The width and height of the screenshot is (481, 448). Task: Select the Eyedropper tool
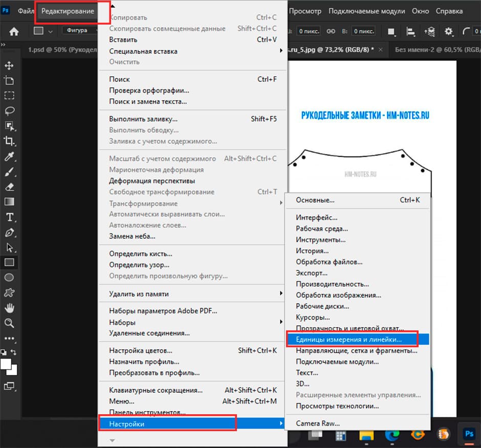click(x=9, y=156)
